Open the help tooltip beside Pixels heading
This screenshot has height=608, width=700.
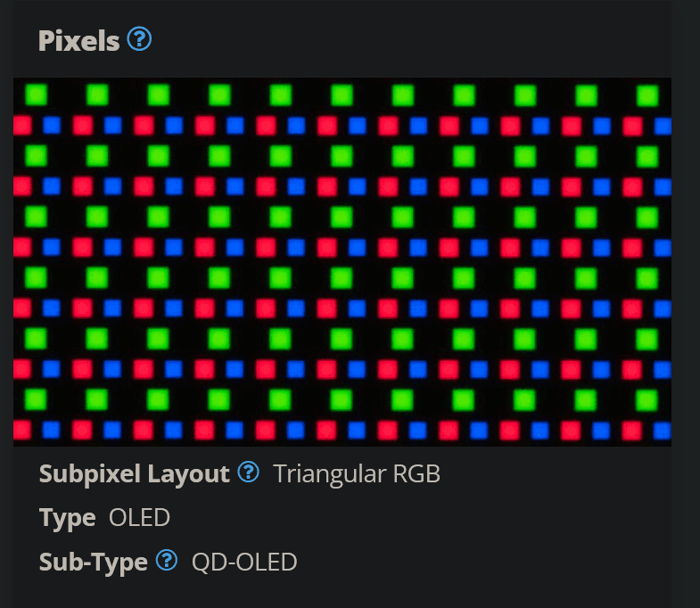[x=139, y=39]
